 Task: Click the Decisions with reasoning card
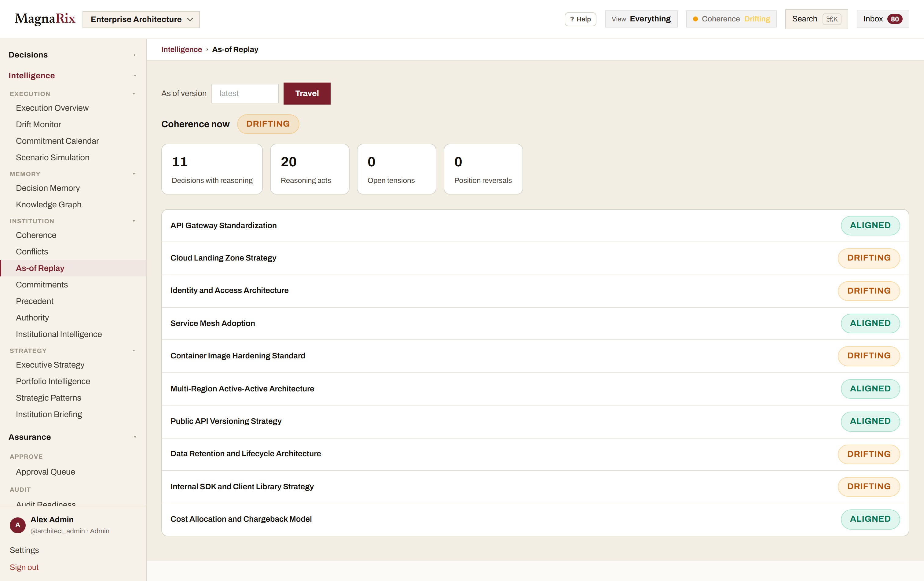click(212, 169)
